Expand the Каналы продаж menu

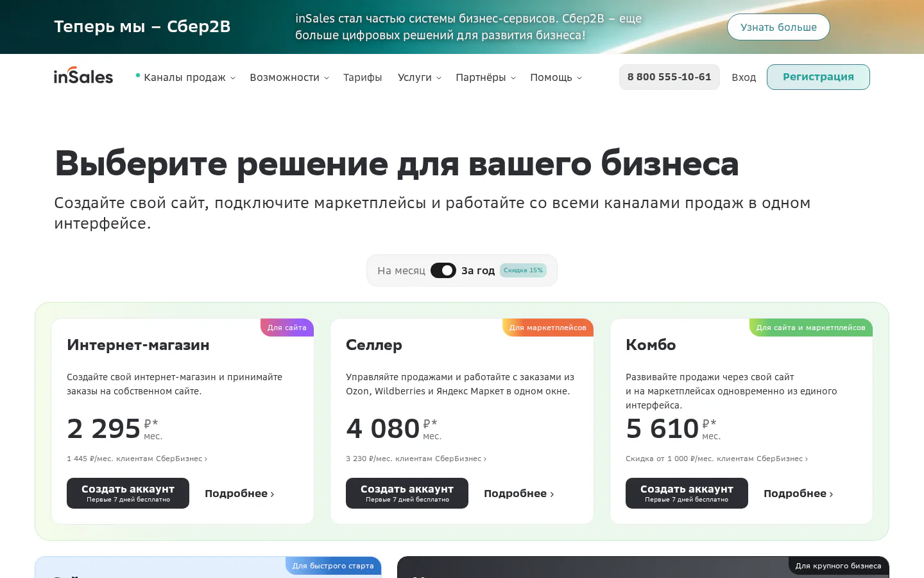pyautogui.click(x=189, y=78)
